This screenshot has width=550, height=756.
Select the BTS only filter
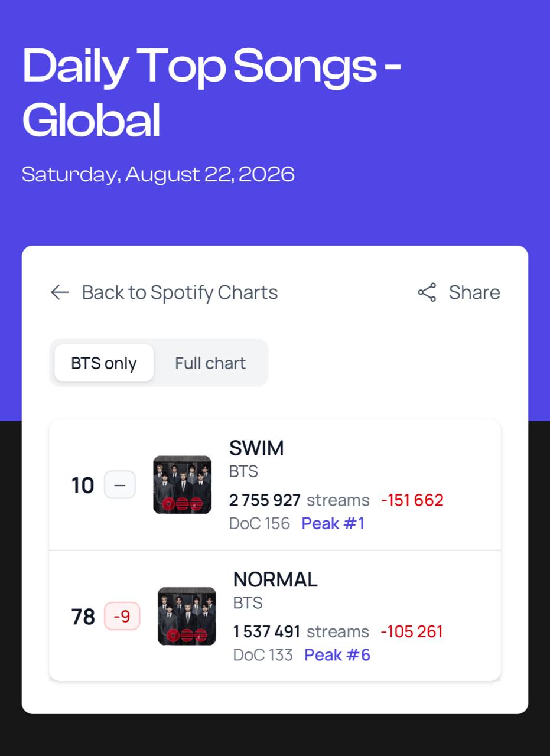[104, 363]
